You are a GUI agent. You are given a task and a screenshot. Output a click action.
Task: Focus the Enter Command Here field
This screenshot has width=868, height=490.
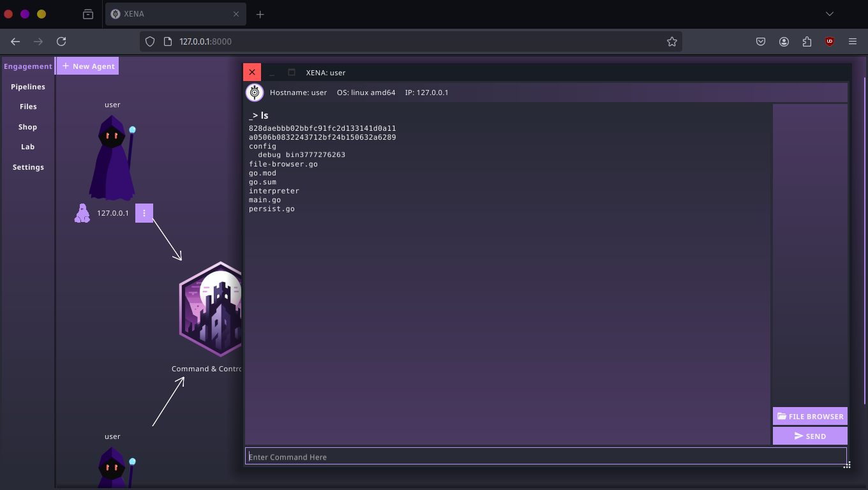click(546, 457)
